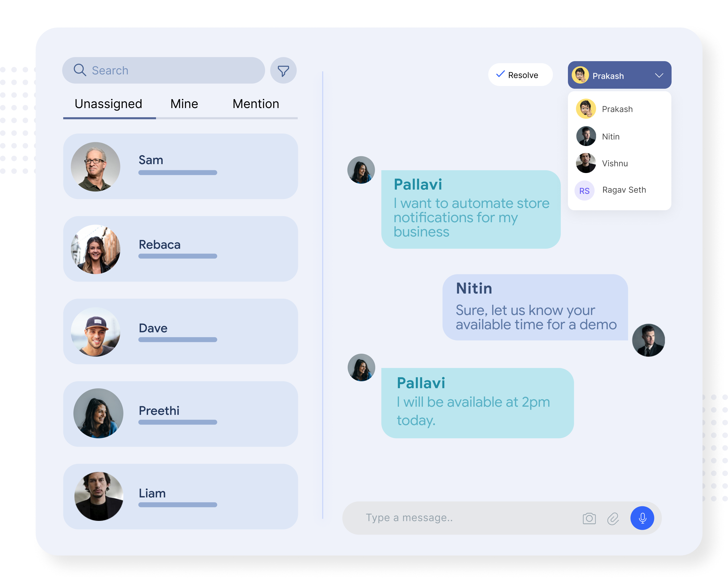The image size is (728, 581).
Task: Click the Prakash emoji avatar in dropdown header
Action: (580, 75)
